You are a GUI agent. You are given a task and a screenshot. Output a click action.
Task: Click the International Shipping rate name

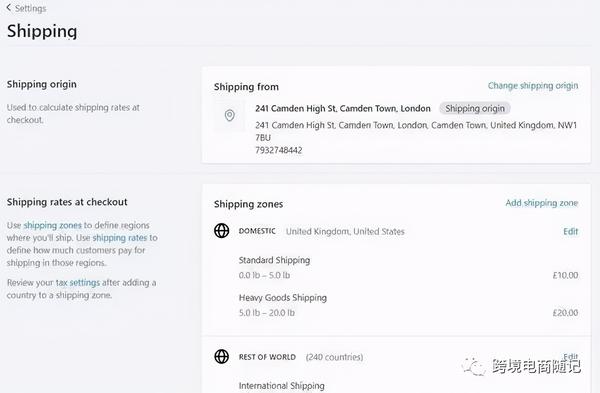click(x=282, y=386)
